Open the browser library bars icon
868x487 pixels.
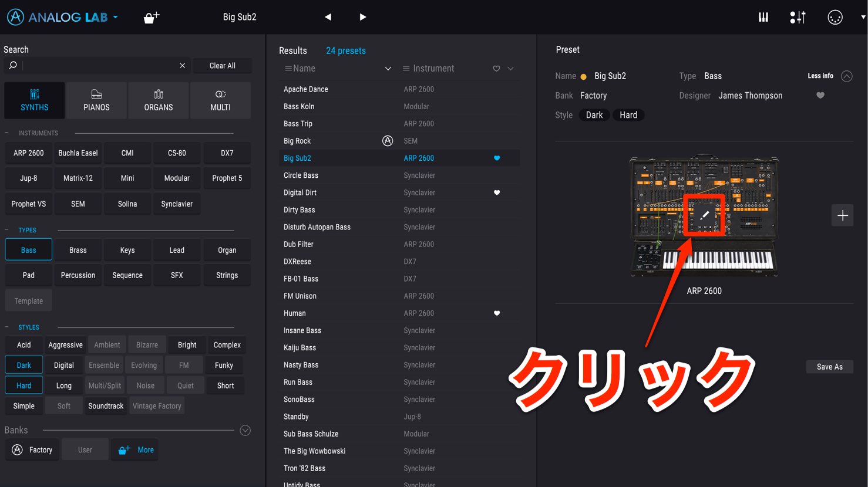[763, 17]
